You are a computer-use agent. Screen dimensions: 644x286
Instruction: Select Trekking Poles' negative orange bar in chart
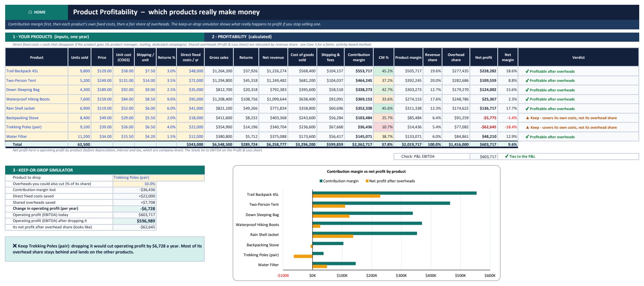(303, 256)
